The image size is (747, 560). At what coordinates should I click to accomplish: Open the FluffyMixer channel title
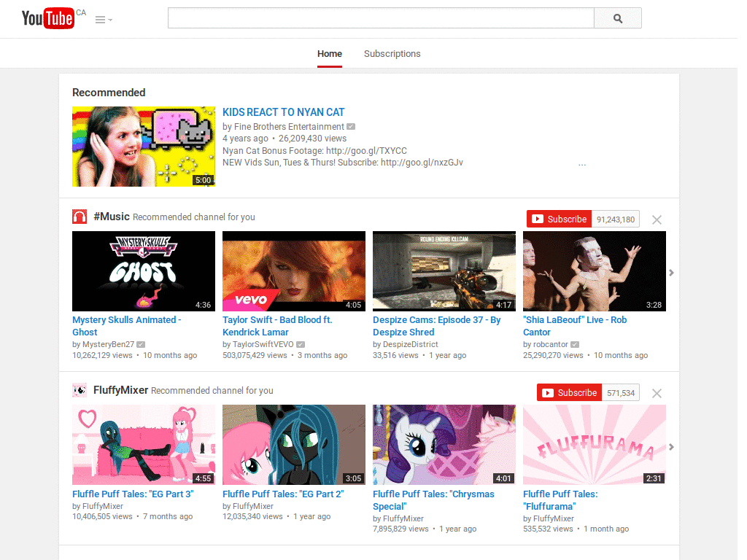point(121,391)
